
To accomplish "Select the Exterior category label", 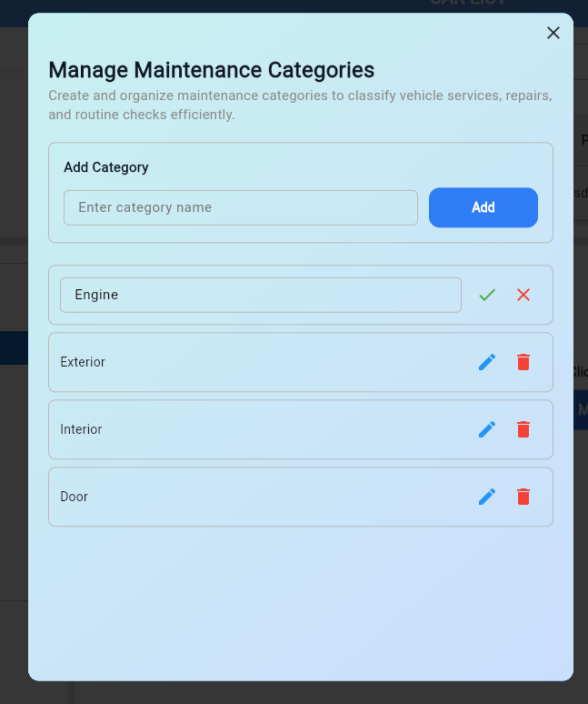I will click(83, 362).
